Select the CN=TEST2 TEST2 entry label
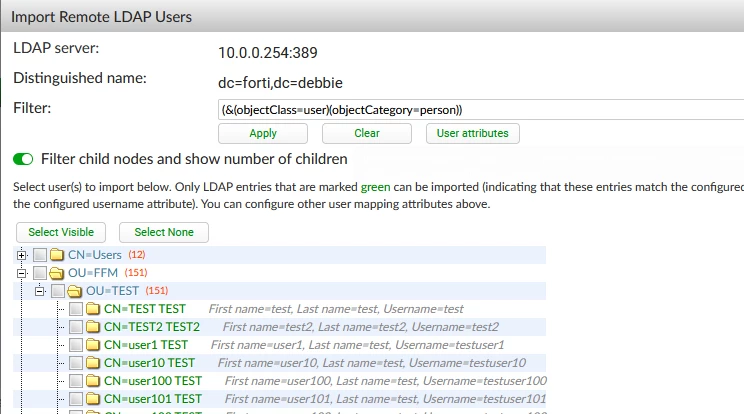 (152, 327)
